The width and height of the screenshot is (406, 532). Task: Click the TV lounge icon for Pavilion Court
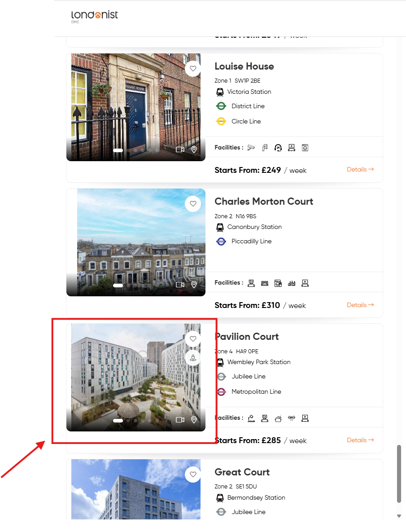coord(265,418)
